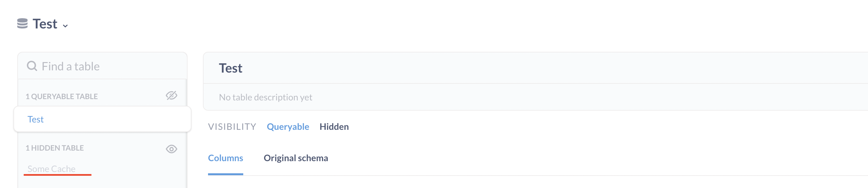Click the search magnifier icon in the sidebar
This screenshot has width=868, height=188.
[32, 66]
